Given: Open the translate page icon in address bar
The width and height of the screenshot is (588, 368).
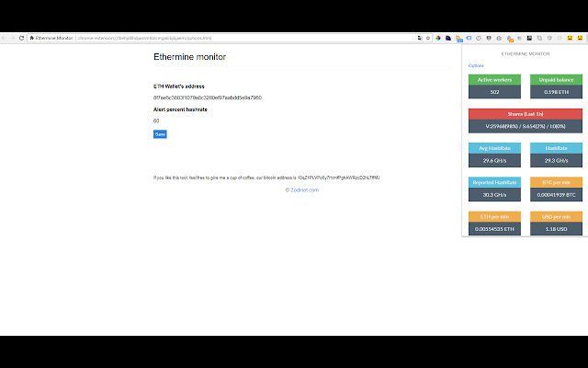Looking at the screenshot, I should 420,38.
